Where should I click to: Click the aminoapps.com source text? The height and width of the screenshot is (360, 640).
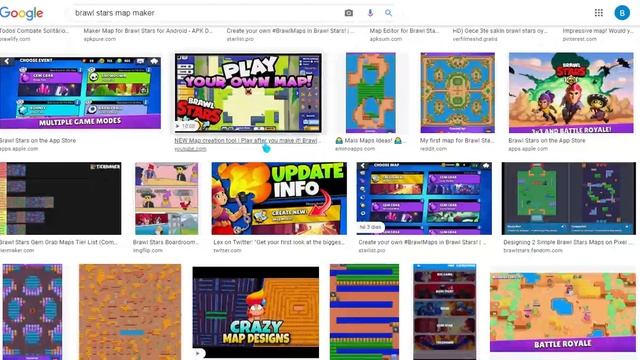click(355, 149)
